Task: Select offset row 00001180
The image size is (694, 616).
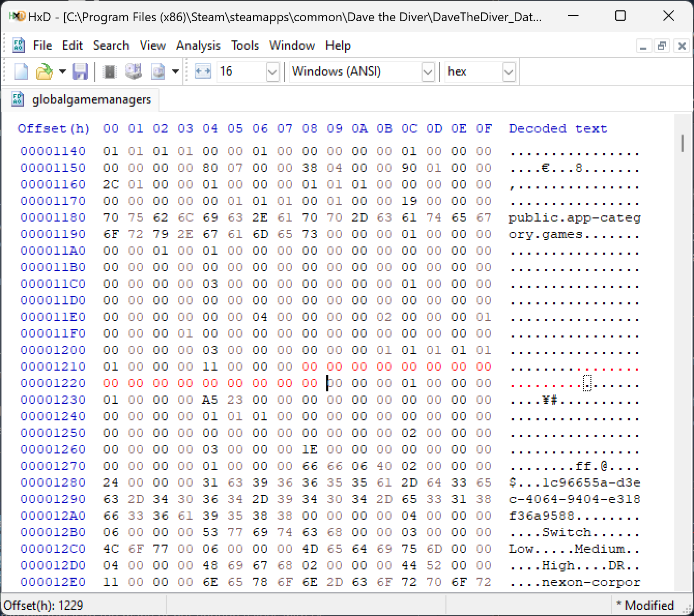Action: pos(53,217)
